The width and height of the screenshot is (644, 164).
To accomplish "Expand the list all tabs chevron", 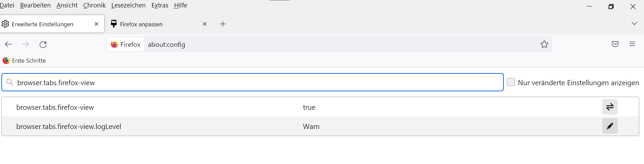I will click(634, 24).
